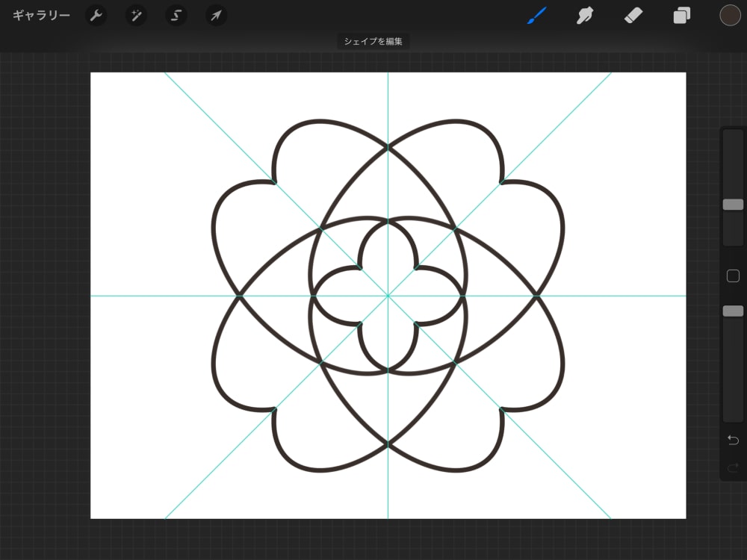Select the Eraser tool
Viewport: 747px width, 560px height.
point(633,15)
